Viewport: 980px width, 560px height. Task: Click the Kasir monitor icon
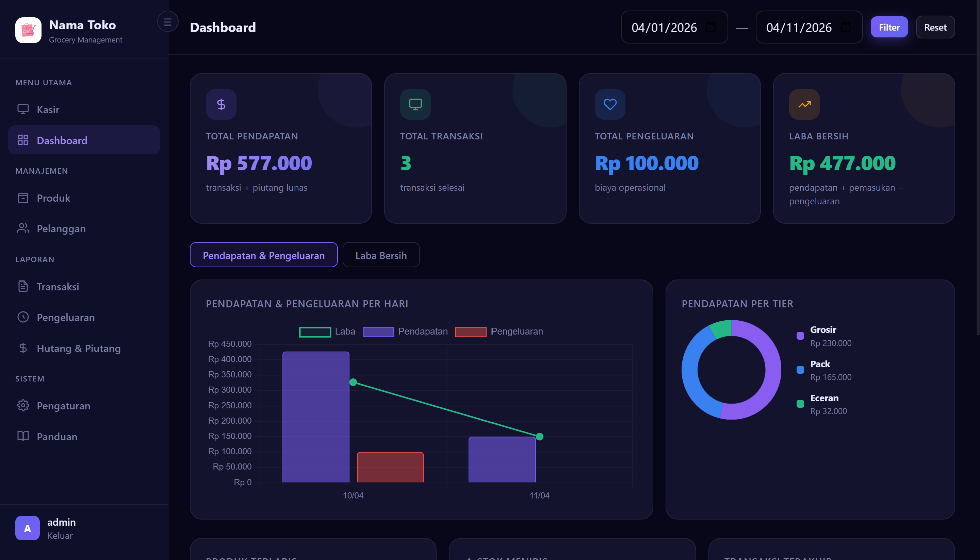[x=23, y=109]
